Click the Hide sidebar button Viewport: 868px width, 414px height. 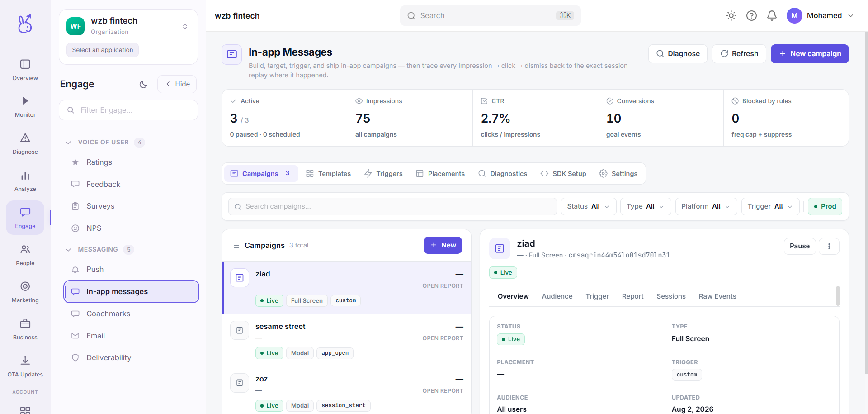pyautogui.click(x=177, y=84)
